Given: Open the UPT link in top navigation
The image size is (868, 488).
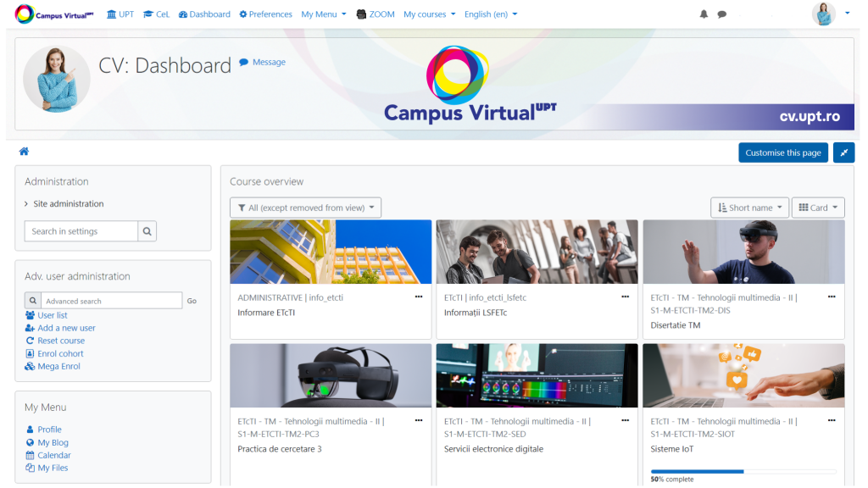Looking at the screenshot, I should tap(120, 14).
